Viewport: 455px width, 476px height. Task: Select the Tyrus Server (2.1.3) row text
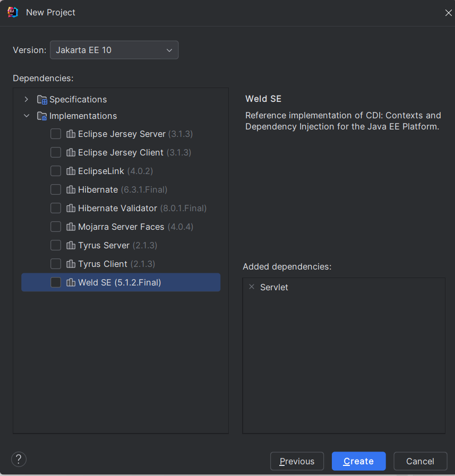point(117,245)
